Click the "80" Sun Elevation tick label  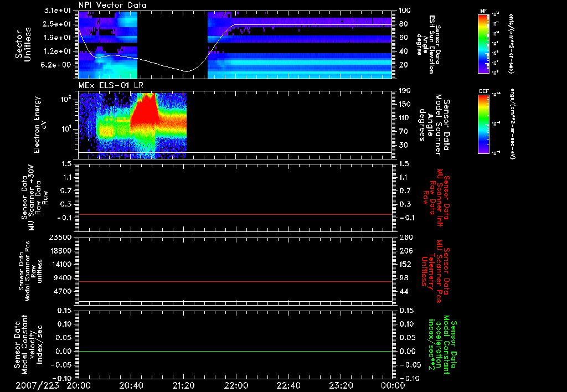click(403, 24)
